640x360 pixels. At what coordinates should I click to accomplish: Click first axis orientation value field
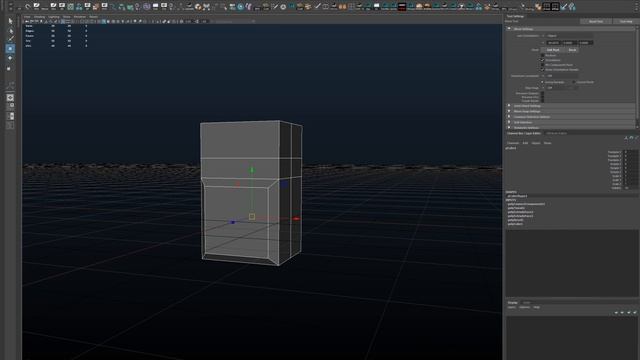(x=553, y=42)
